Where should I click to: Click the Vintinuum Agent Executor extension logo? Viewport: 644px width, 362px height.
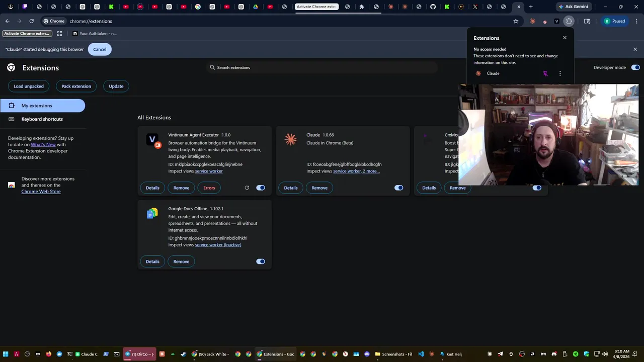point(152,139)
